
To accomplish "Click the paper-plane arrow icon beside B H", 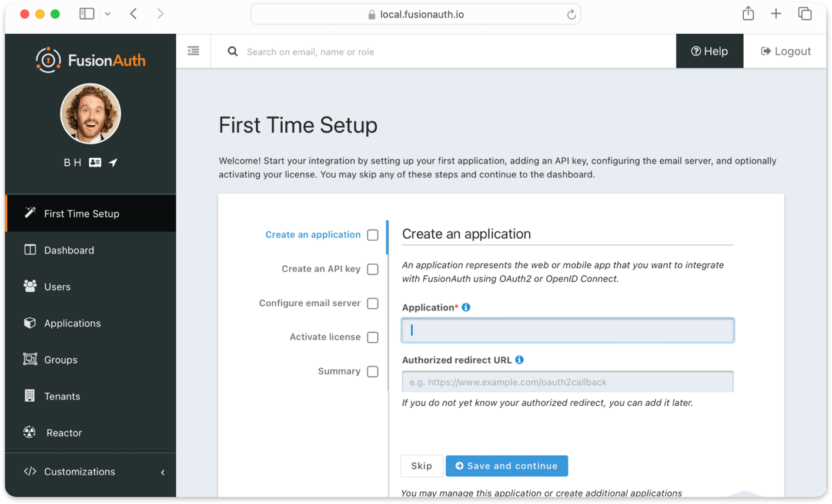I will click(113, 162).
